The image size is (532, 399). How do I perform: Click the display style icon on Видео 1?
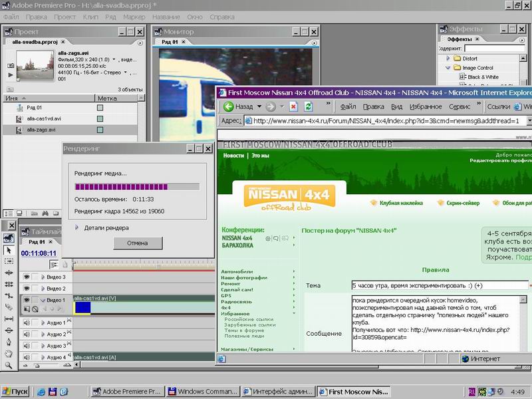tap(27, 309)
